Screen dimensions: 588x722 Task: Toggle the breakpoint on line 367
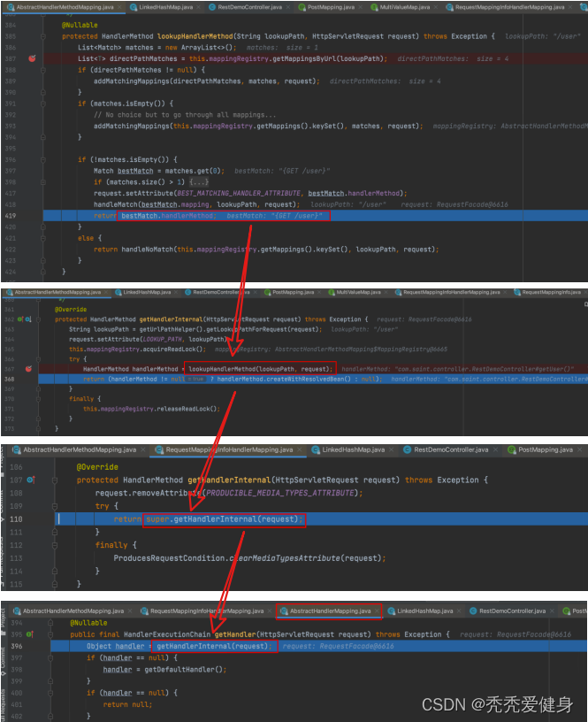pos(28,369)
